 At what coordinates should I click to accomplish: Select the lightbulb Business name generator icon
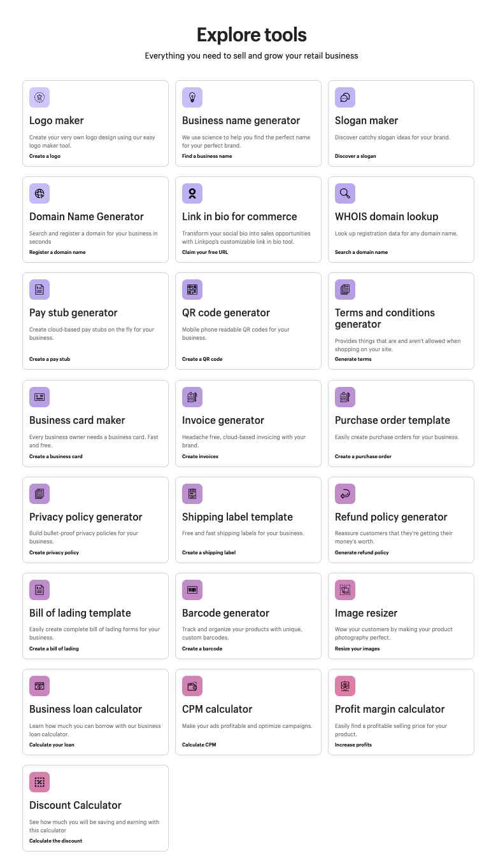tap(192, 97)
